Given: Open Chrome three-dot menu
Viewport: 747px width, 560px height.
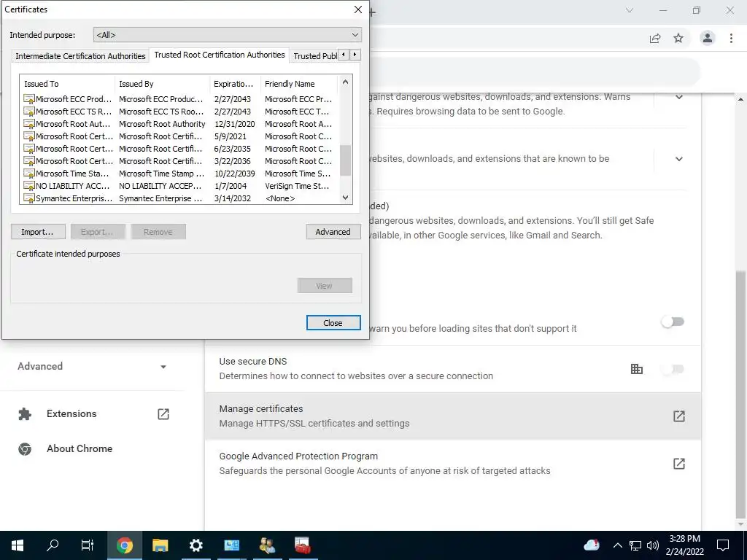Looking at the screenshot, I should tap(731, 38).
